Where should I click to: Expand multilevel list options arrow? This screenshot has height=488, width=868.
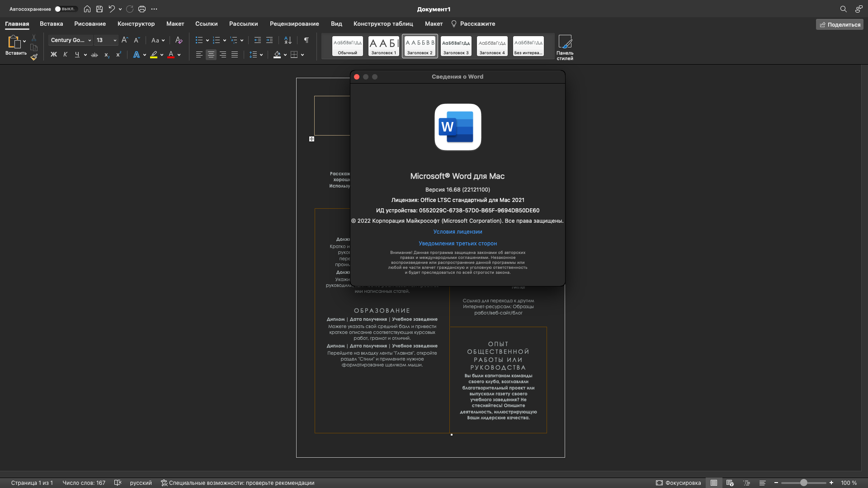click(242, 41)
